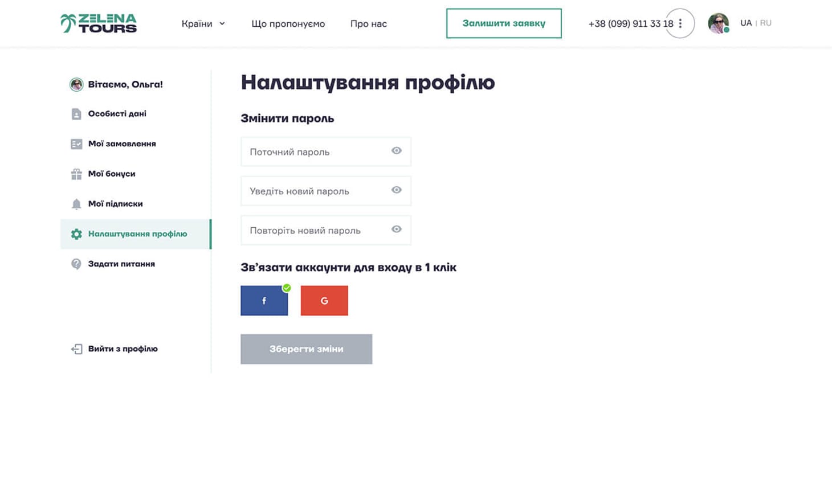Screen dimensions: 832x504
Task: Click the gift icon for Мої бонуси
Action: 75,174
